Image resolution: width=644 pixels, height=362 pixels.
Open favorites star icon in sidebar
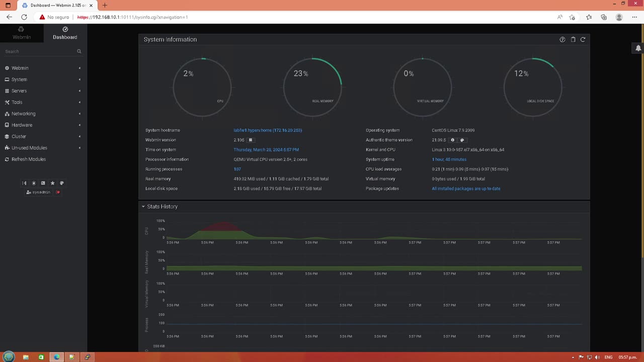[52, 183]
